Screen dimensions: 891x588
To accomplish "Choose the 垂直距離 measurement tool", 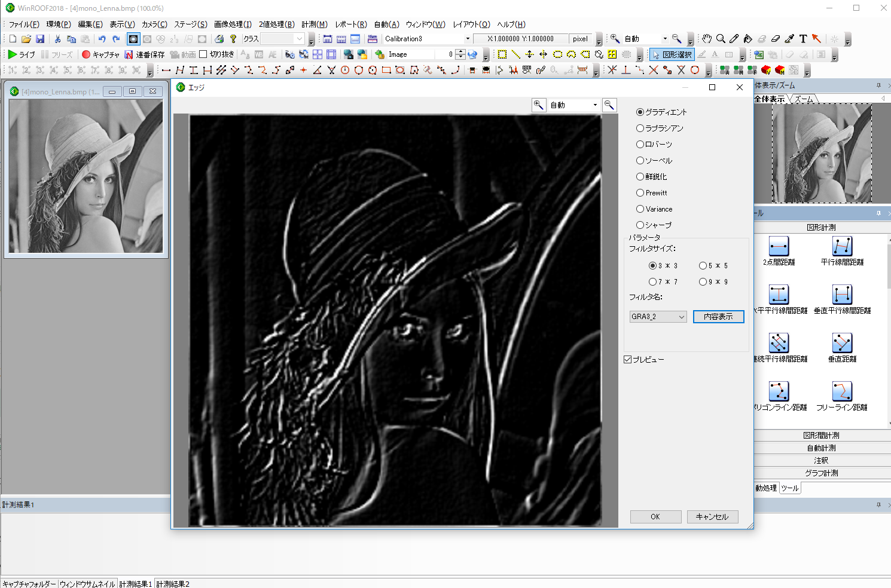I will 842,348.
